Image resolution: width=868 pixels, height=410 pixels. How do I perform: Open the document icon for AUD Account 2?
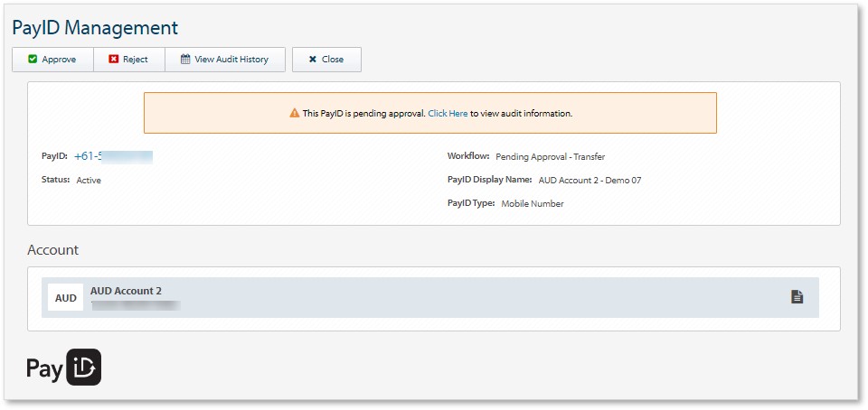pos(797,297)
